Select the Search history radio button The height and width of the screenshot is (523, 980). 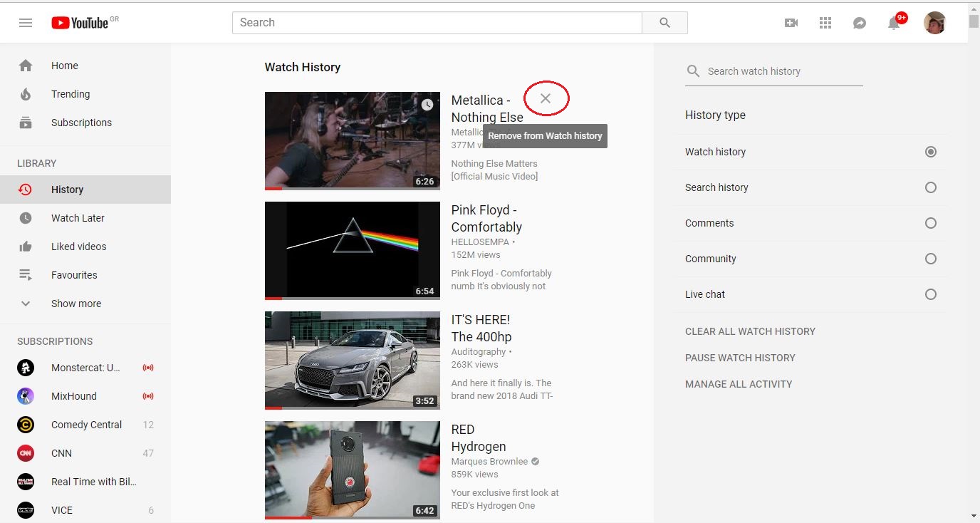tap(931, 187)
